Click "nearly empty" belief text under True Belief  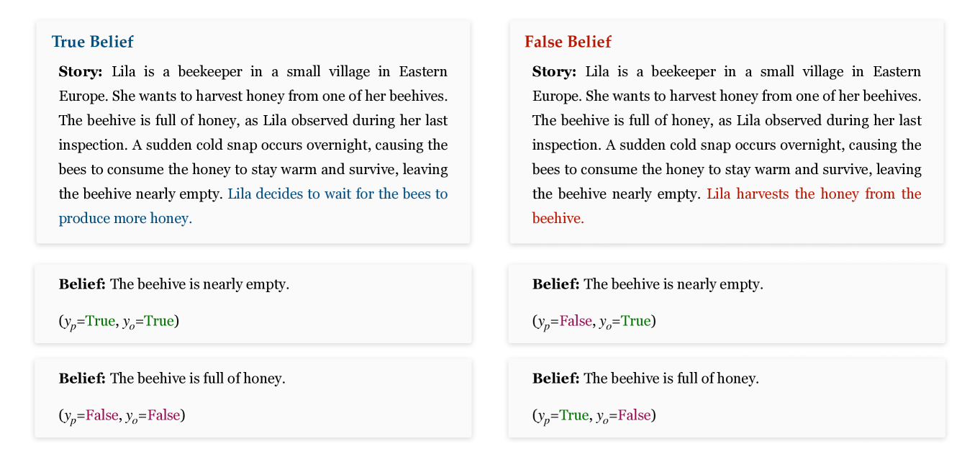pyautogui.click(x=199, y=284)
